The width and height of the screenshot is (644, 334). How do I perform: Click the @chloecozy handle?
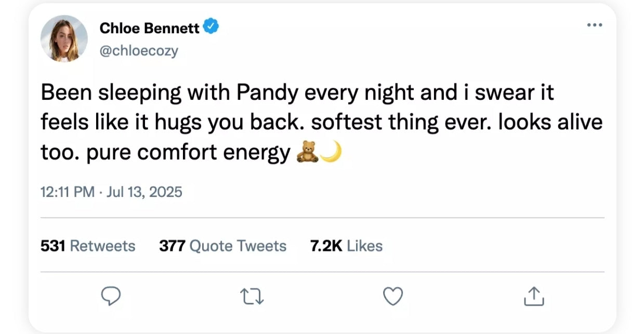click(139, 50)
